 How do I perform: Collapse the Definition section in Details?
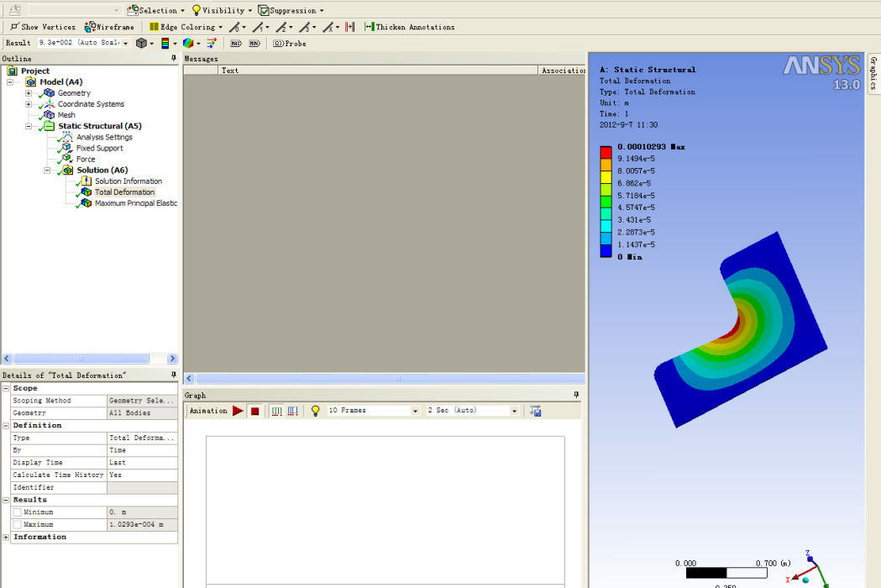point(6,426)
